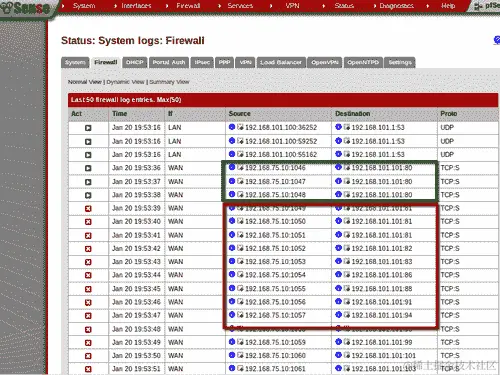Click the pass icon for 19:53:38 WAN entry
Viewport: 500px width, 375px height.
88,195
